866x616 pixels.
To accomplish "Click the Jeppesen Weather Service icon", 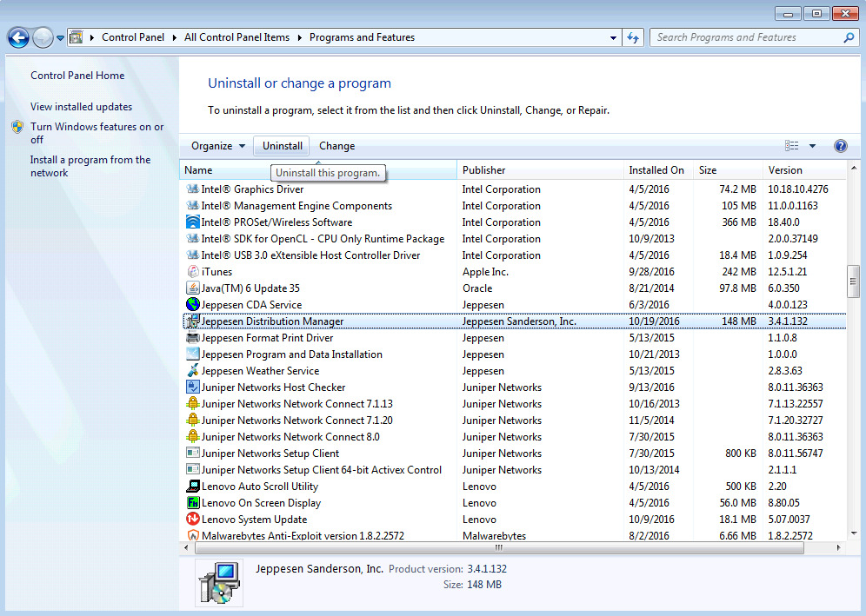I will 193,371.
